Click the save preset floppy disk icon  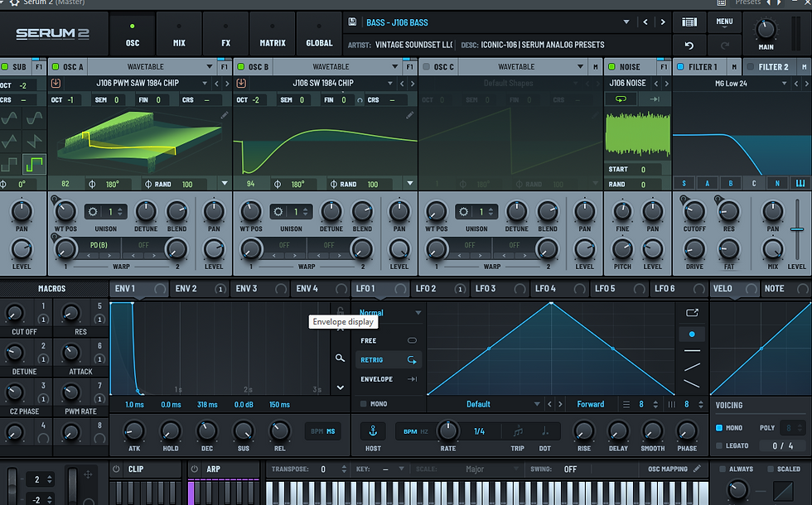[352, 22]
